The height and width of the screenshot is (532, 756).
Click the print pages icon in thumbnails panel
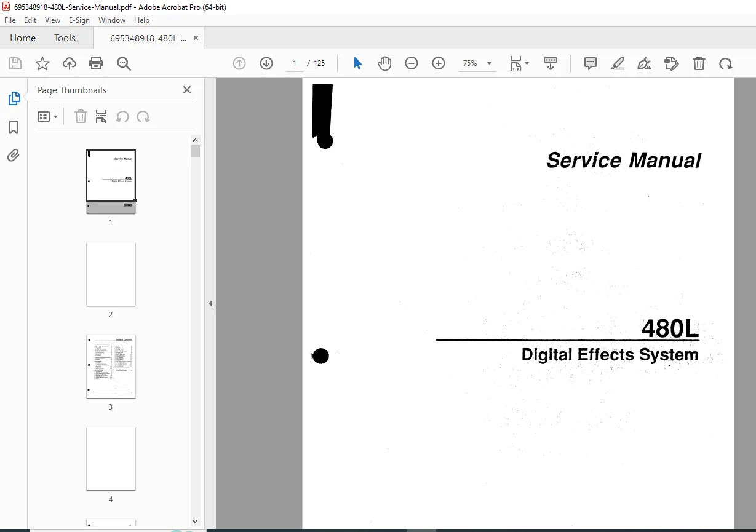(x=101, y=116)
